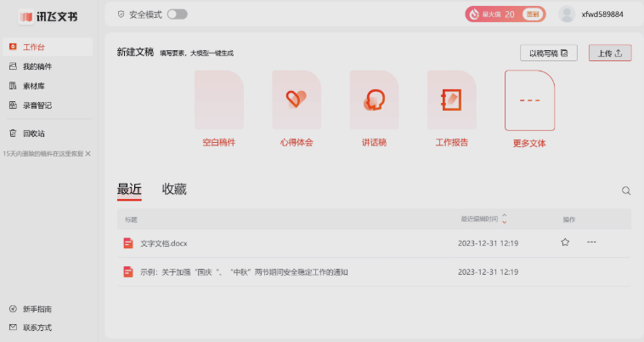Open the 讲话稿 speech template icon
This screenshot has width=644, height=342.
click(x=374, y=100)
